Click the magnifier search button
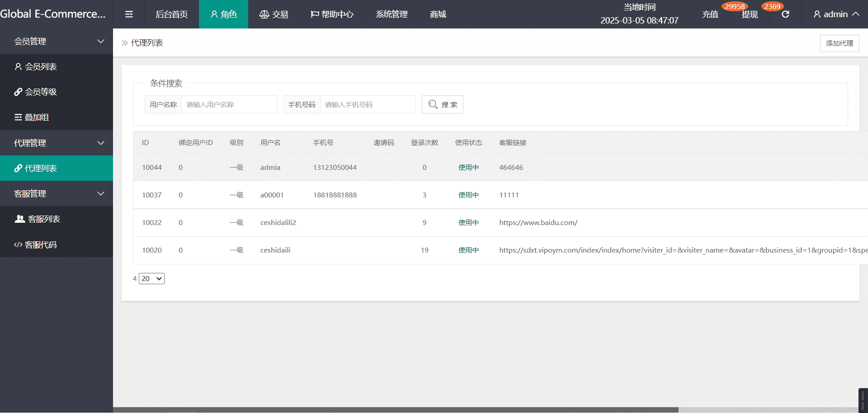Image resolution: width=868 pixels, height=413 pixels. [x=442, y=104]
